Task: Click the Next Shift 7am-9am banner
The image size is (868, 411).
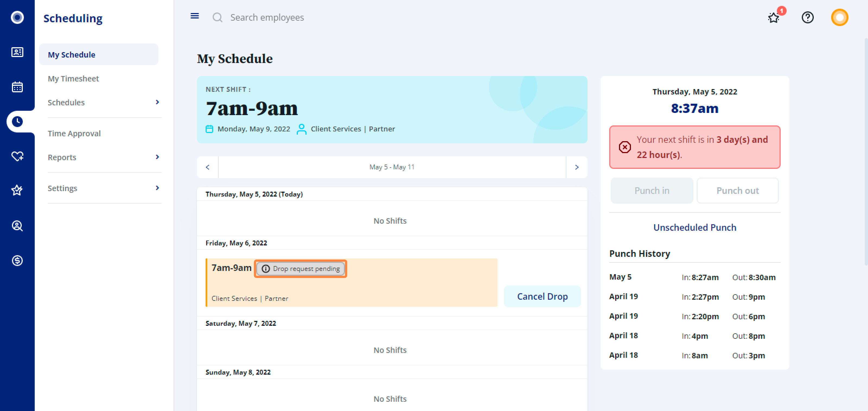Action: click(392, 110)
